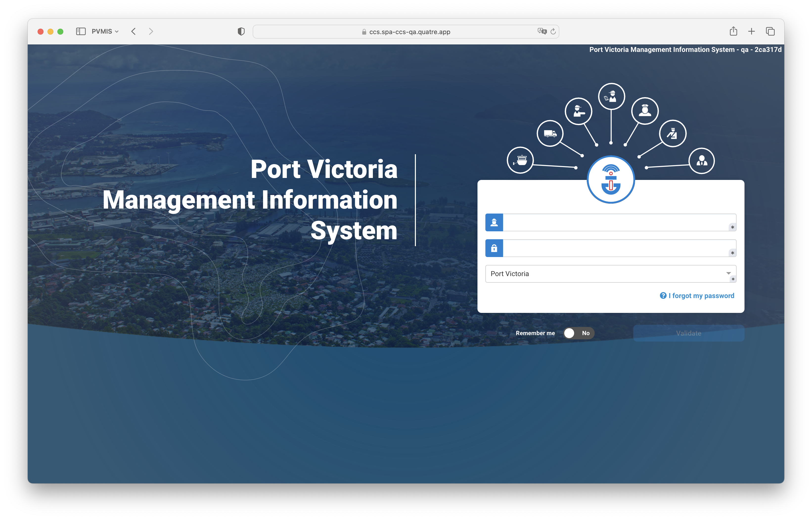
Task: Click the central anchor logo
Action: [x=611, y=180]
